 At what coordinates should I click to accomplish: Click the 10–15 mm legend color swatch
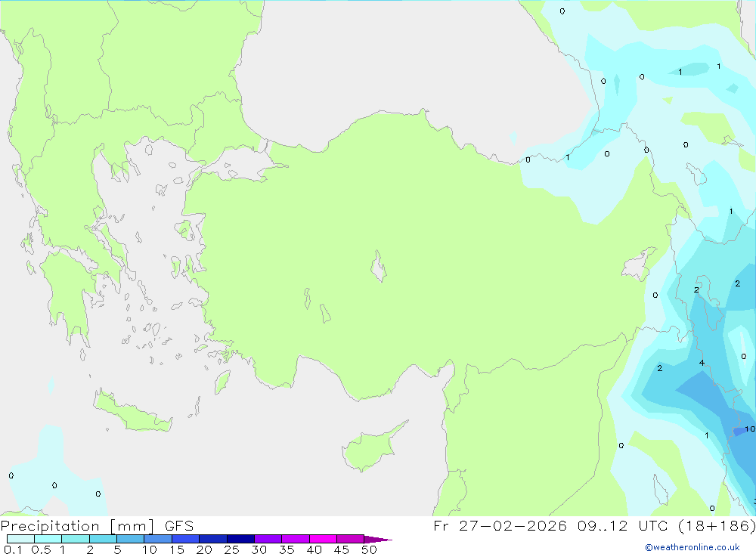point(158,539)
